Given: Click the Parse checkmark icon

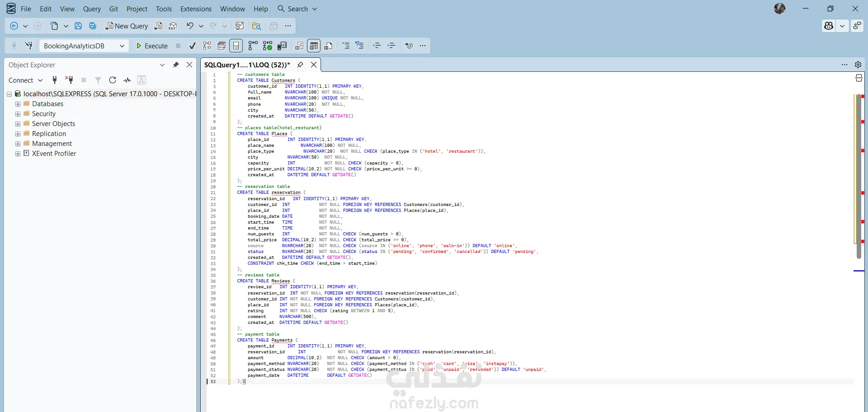Looking at the screenshot, I should (193, 46).
